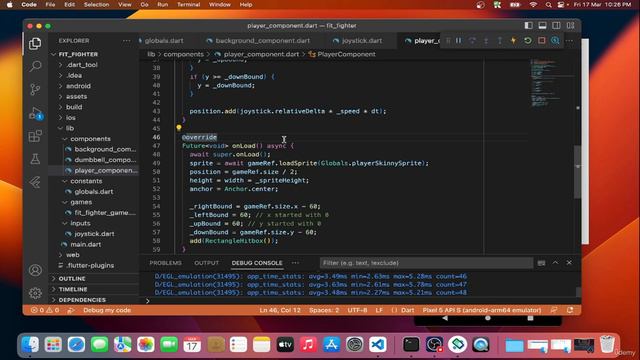Toggle secondary sidebar layout icon

pyautogui.click(x=556, y=25)
